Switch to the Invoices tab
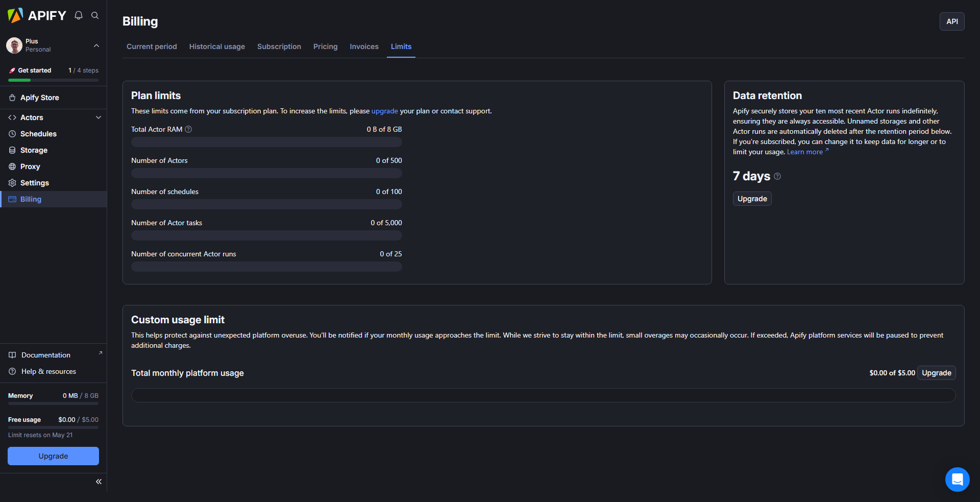The width and height of the screenshot is (980, 502). (364, 46)
